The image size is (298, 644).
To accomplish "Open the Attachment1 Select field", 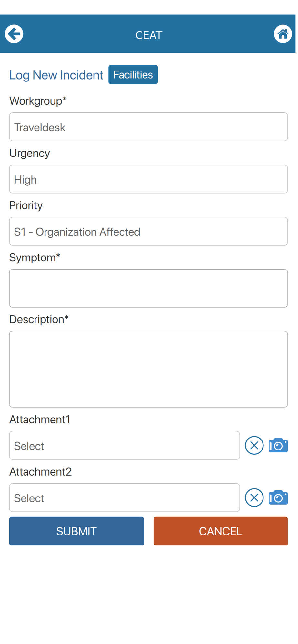I will [x=124, y=445].
